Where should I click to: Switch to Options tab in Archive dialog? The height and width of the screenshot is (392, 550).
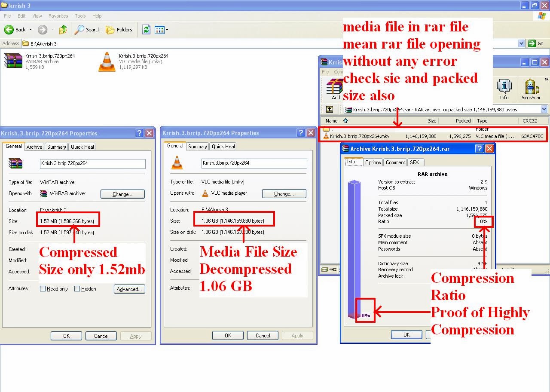point(373,162)
